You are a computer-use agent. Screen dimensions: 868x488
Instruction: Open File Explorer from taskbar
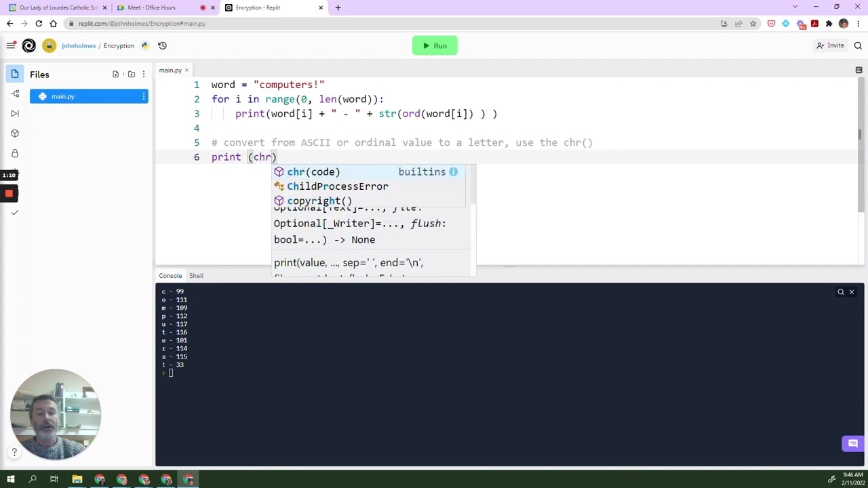tap(77, 480)
